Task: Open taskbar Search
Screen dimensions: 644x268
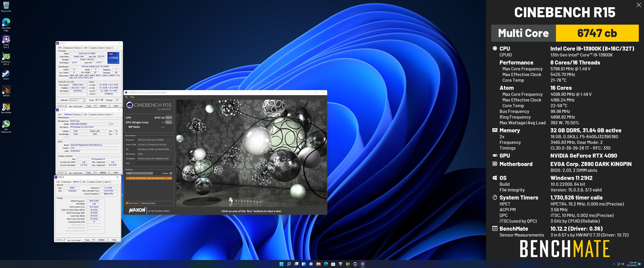Action: 289,264
